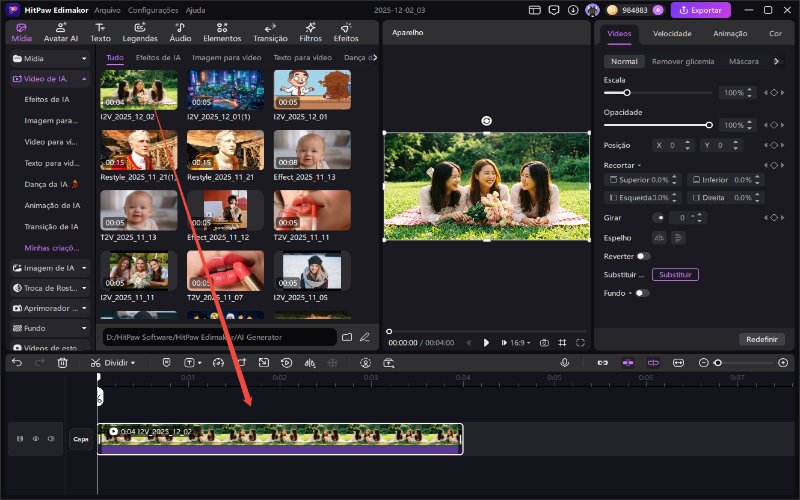This screenshot has height=500, width=800.
Task: Open the layout switcher icon in title bar
Action: click(x=534, y=10)
